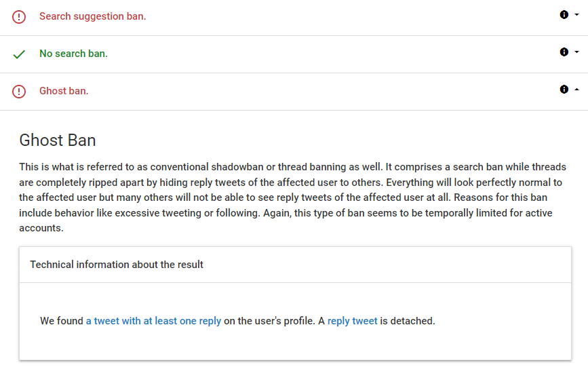Click the red "Ghost ban." row label

click(64, 91)
